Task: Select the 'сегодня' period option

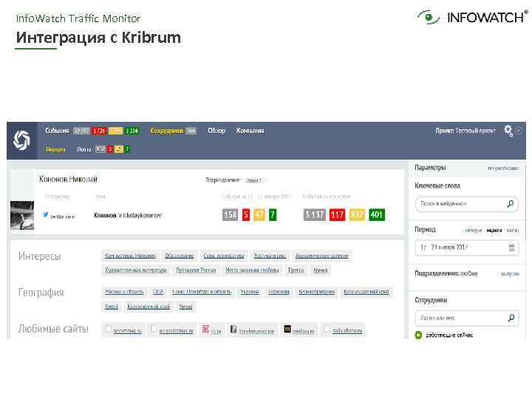Action: [473, 231]
